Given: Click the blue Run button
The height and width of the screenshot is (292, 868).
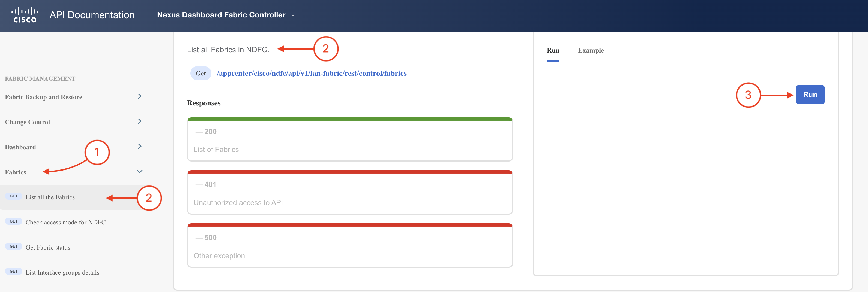Looking at the screenshot, I should click(x=810, y=95).
